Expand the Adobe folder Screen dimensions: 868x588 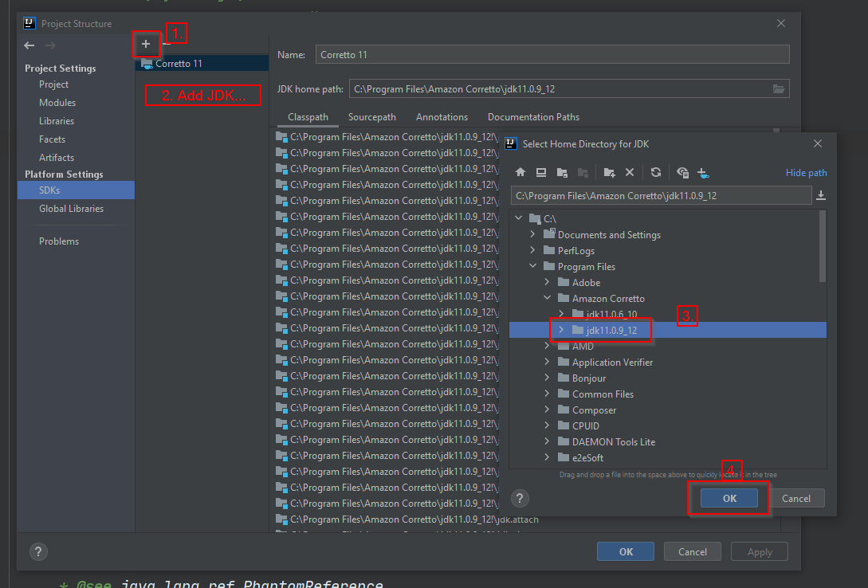pos(548,282)
